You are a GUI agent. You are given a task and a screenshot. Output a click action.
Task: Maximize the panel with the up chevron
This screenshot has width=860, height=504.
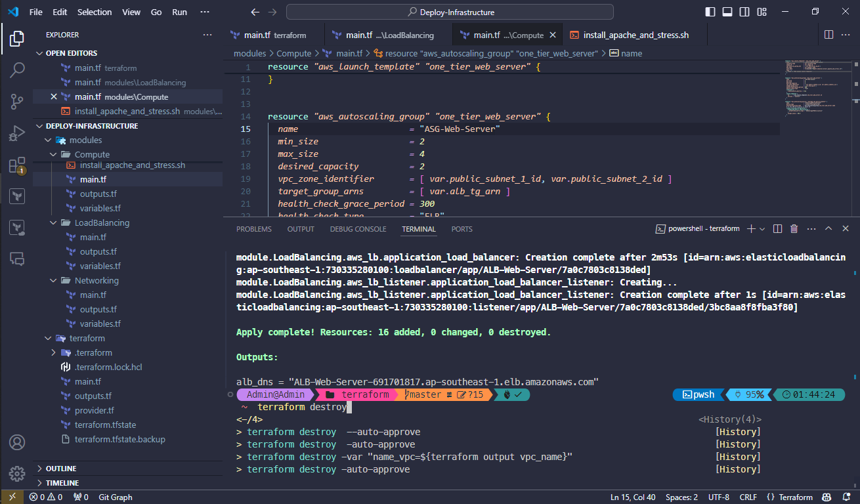click(x=828, y=229)
